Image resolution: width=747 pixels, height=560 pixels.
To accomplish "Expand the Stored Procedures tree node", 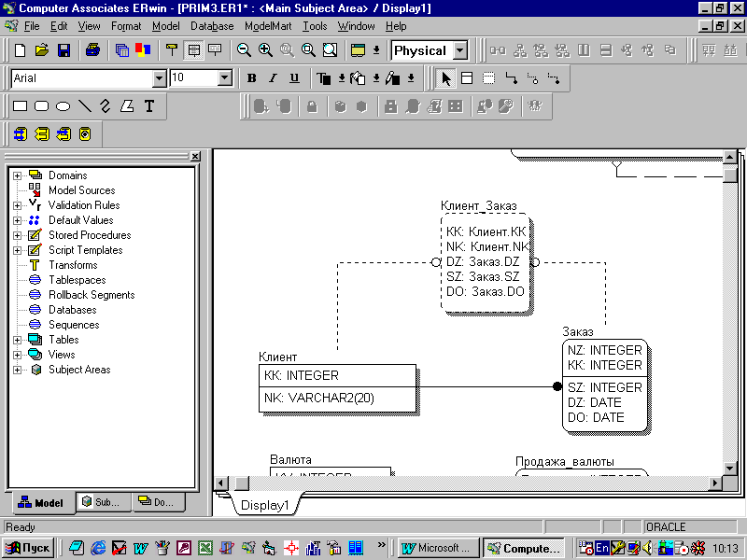I will coord(17,235).
